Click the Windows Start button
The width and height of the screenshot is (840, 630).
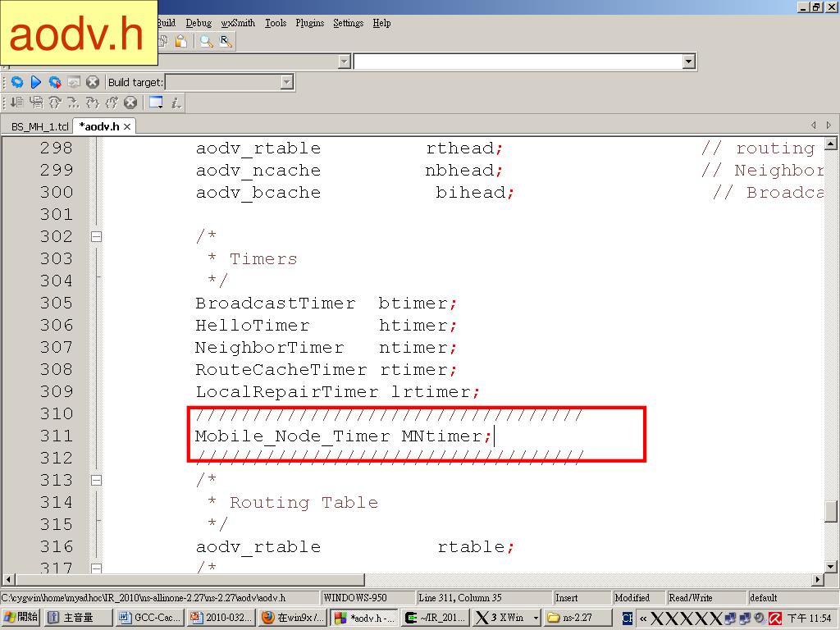pos(21,618)
